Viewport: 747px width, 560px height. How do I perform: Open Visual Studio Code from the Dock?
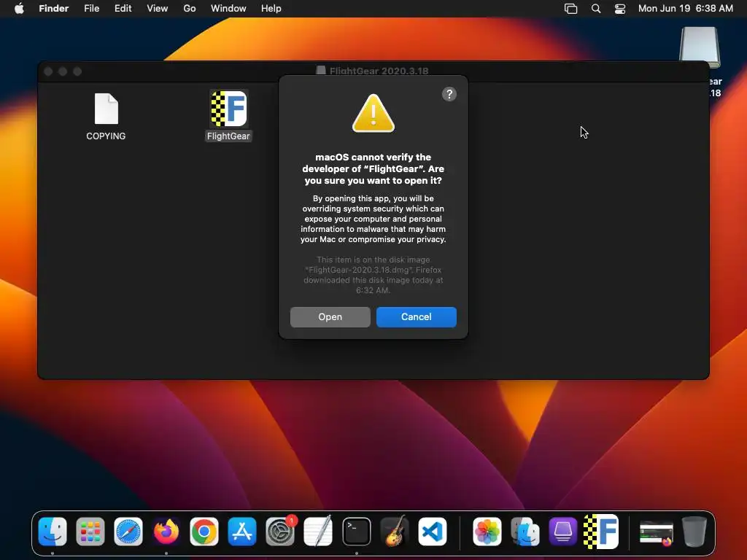[433, 532]
